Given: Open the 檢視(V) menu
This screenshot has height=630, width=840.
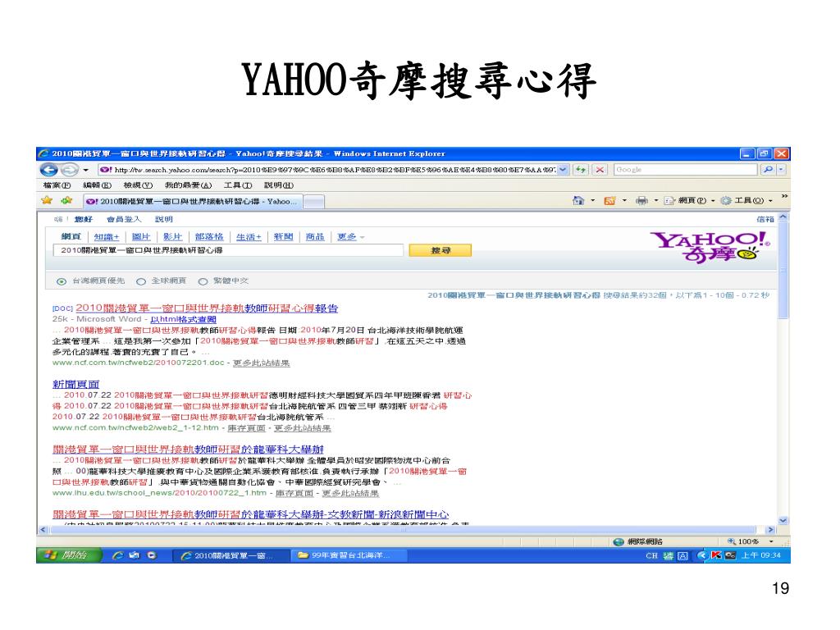Looking at the screenshot, I should point(138,185).
